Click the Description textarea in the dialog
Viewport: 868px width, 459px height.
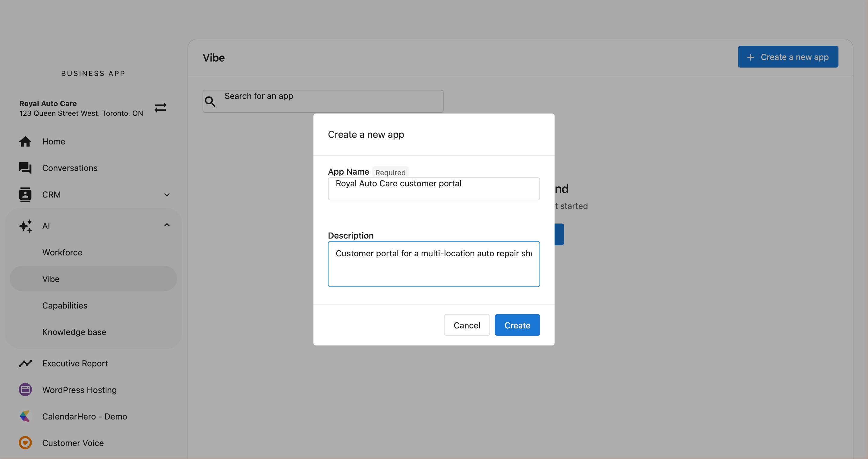[x=434, y=264]
